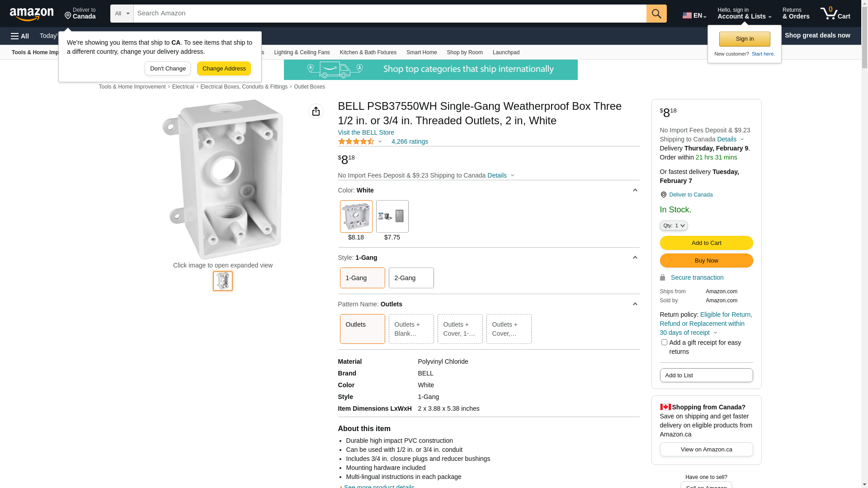Open the All hamburger menu
The image size is (868, 488).
pos(20,36)
